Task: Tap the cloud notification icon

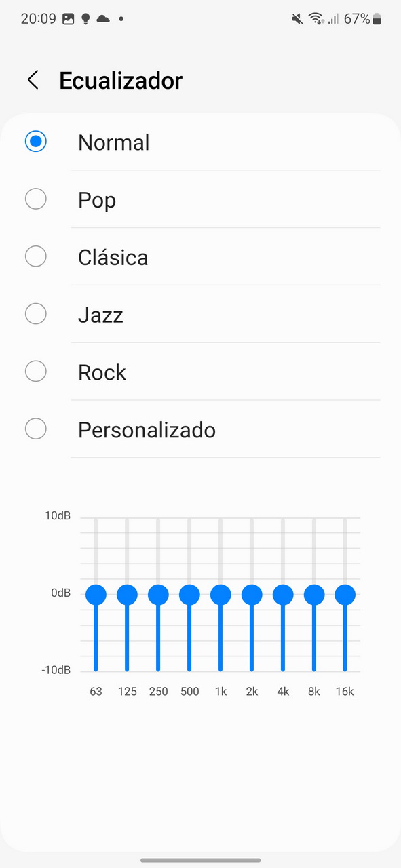Action: point(103,19)
